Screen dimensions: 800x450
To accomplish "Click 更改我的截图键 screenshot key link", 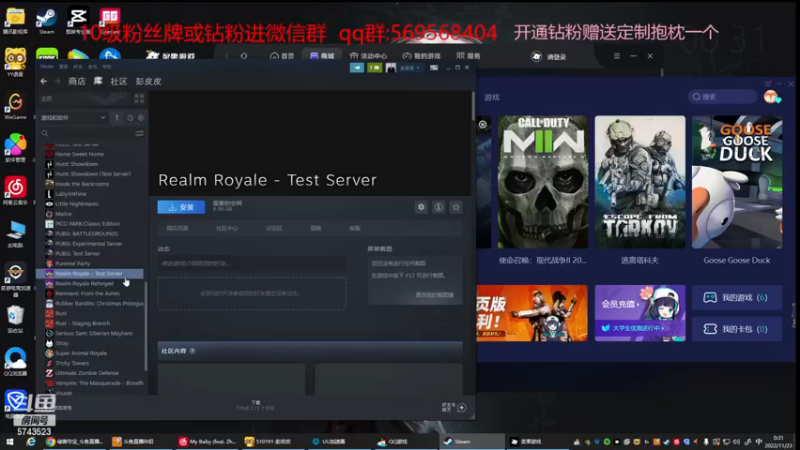I will pyautogui.click(x=434, y=295).
